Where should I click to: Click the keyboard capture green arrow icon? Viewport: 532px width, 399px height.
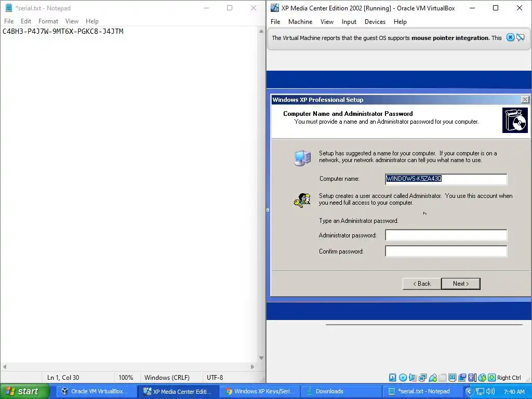pyautogui.click(x=491, y=377)
